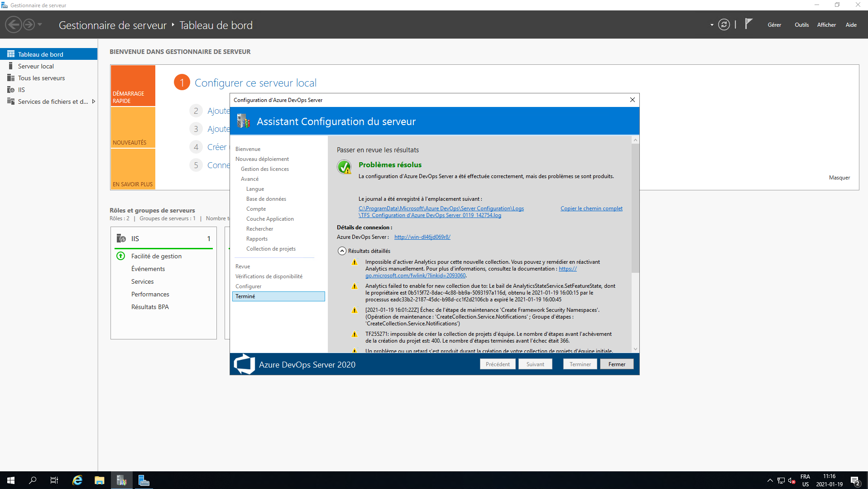Click Copier le chemin complet link
Screen dimensions: 868x489
click(x=591, y=208)
